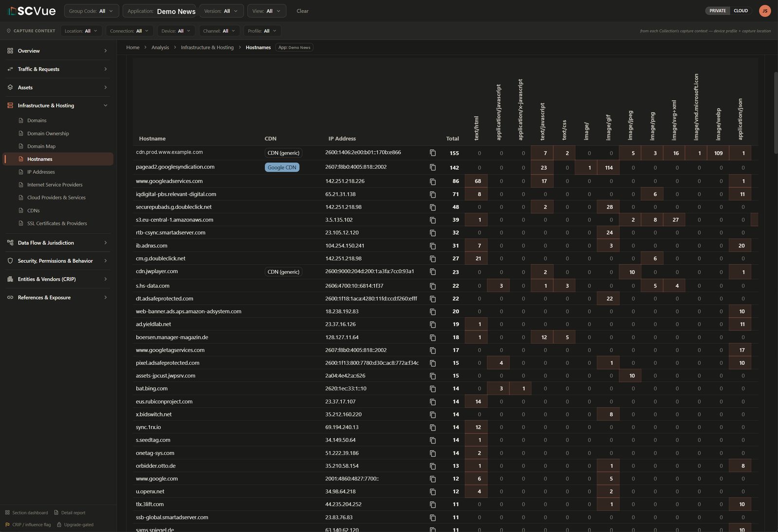
Task: Copy IP address for bat.bing.com row
Action: point(433,389)
